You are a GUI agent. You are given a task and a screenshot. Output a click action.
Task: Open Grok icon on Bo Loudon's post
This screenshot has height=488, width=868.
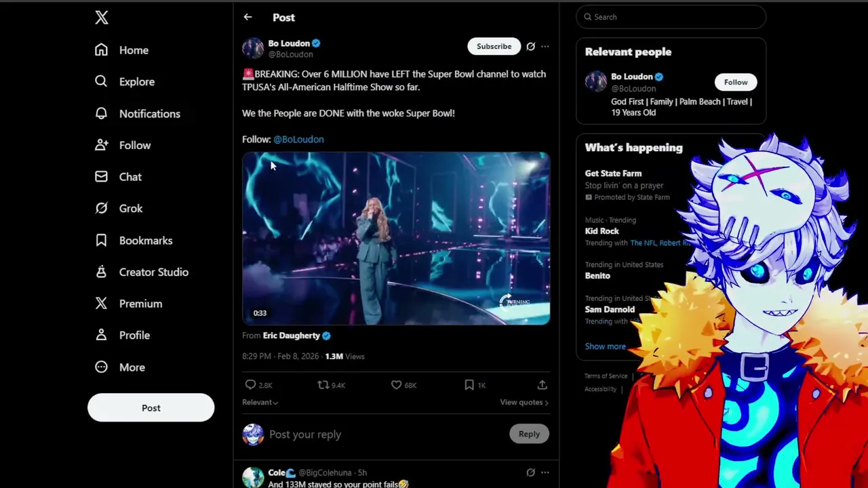530,46
